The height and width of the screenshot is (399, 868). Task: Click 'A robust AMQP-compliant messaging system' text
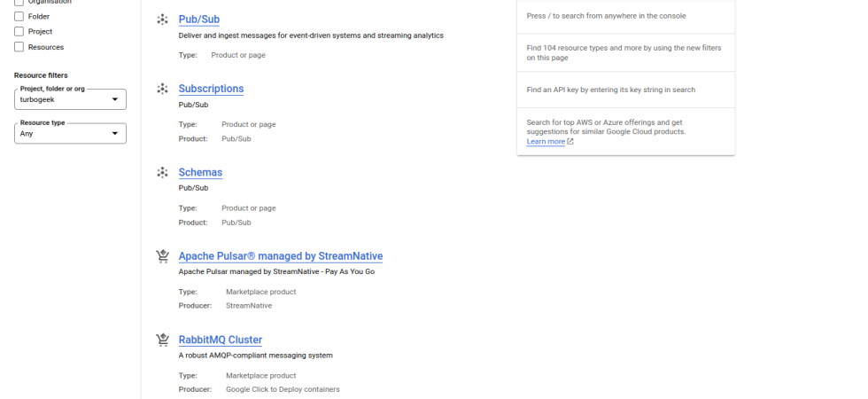pos(256,356)
